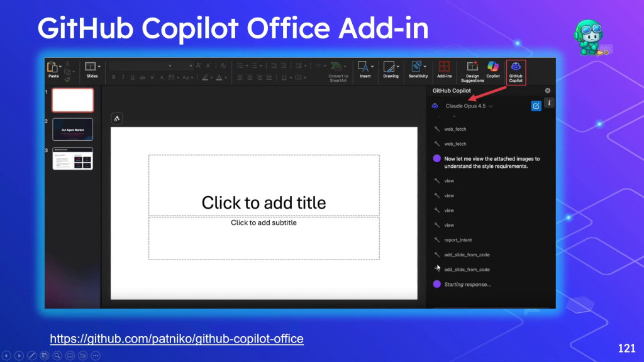Click the Designer sparkle icon above the slide
644x362 pixels.
click(x=116, y=119)
